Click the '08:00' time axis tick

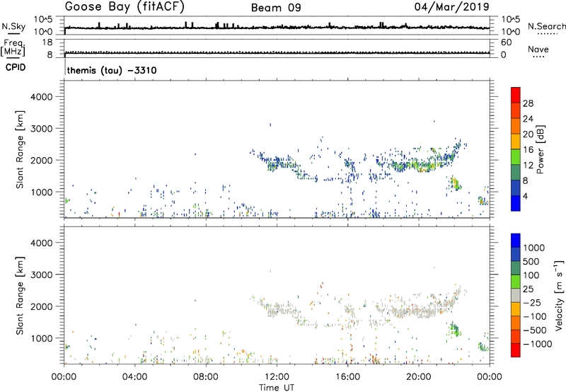[x=206, y=377]
